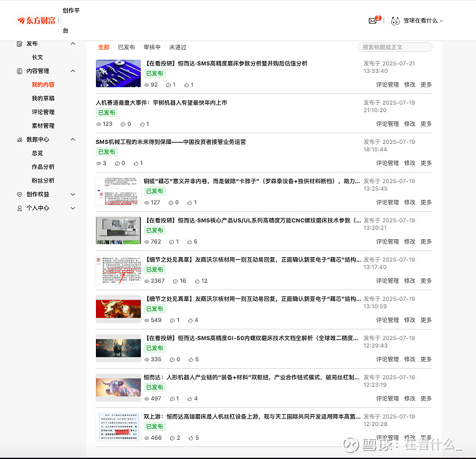The height and width of the screenshot is (459, 476).
Task: Click 更多 for the 13:10:59 article
Action: 426,320
